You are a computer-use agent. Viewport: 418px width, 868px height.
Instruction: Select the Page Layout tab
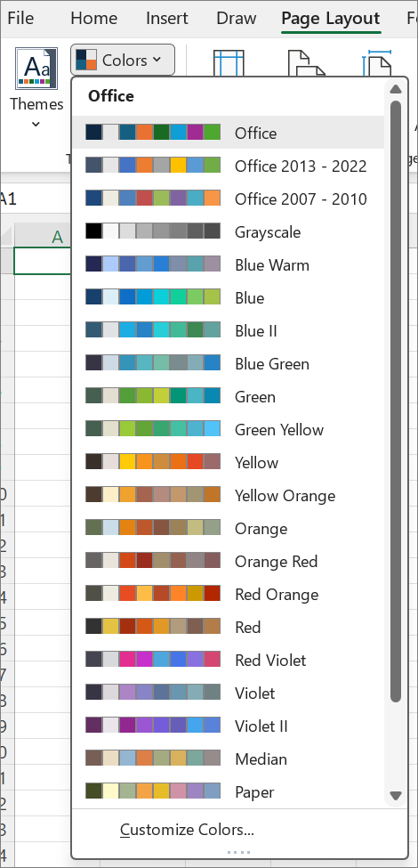coord(331,19)
